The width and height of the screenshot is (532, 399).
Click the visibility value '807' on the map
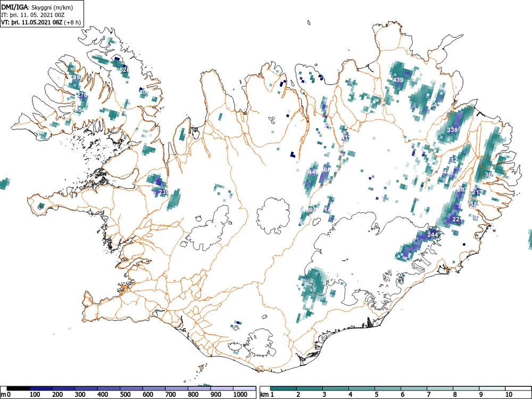(x=311, y=210)
